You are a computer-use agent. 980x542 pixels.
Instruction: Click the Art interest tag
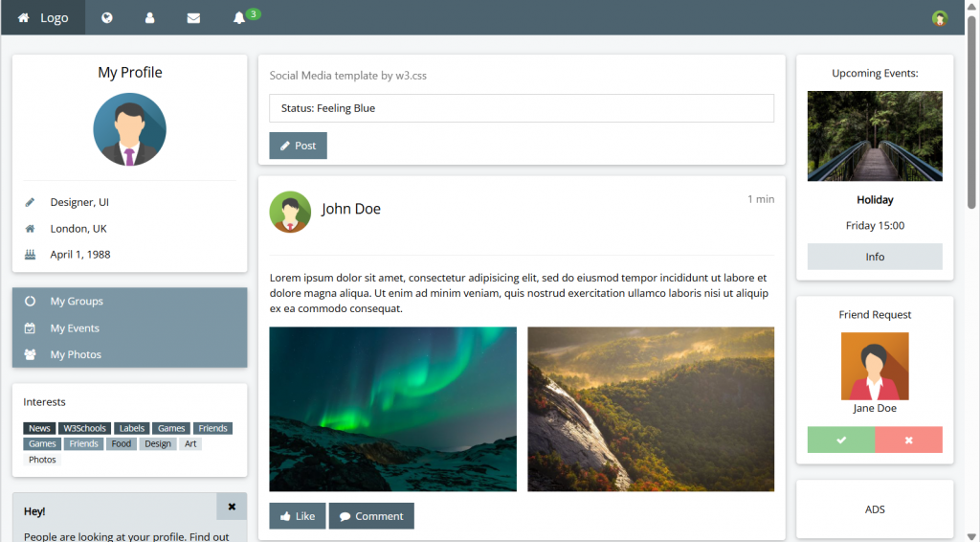coord(190,444)
